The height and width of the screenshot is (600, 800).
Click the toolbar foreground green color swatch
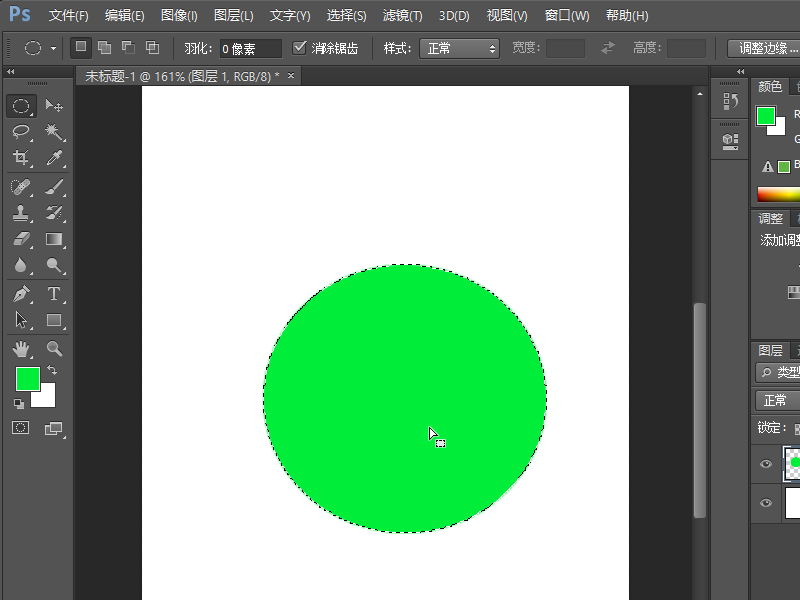click(28, 379)
